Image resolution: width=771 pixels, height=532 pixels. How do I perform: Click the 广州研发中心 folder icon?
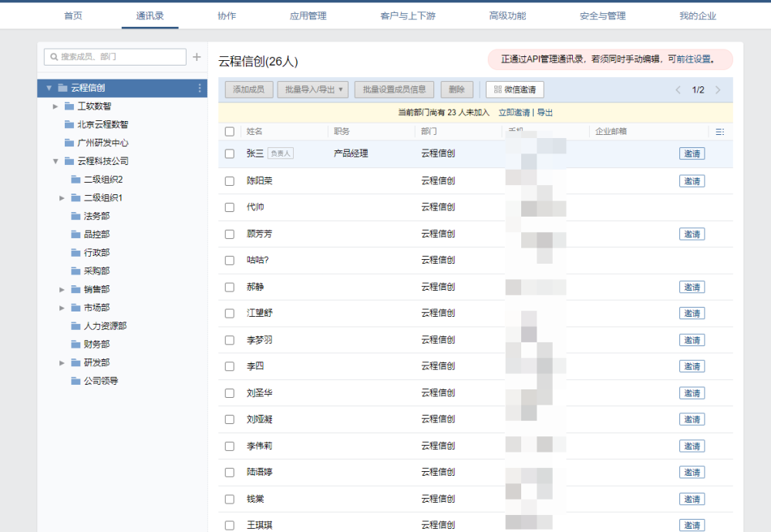(x=69, y=143)
